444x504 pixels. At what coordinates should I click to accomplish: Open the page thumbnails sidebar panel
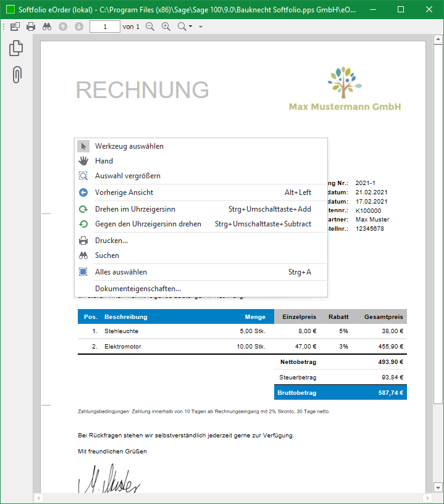tap(17, 49)
